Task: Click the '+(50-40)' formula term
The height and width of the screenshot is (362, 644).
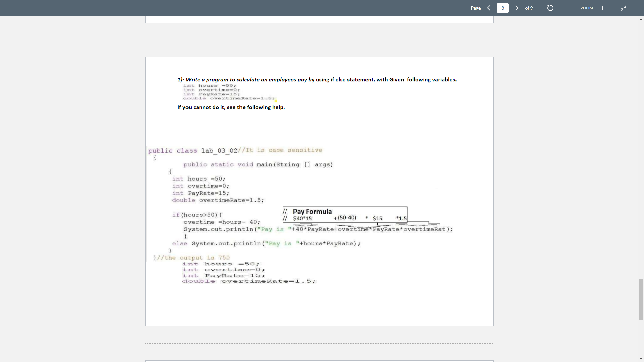Action: [x=345, y=218]
